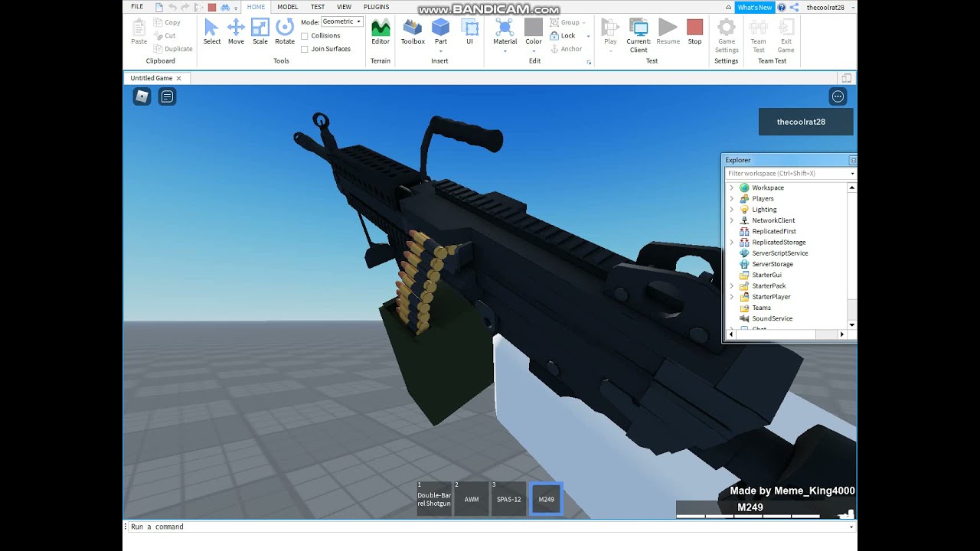Expand the Workspace node
980x551 pixels.
[731, 187]
